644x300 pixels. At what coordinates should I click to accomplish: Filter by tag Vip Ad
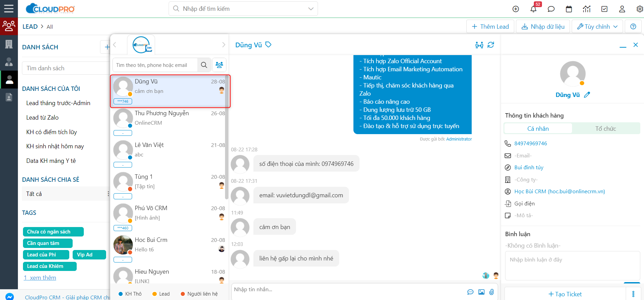[89, 255]
